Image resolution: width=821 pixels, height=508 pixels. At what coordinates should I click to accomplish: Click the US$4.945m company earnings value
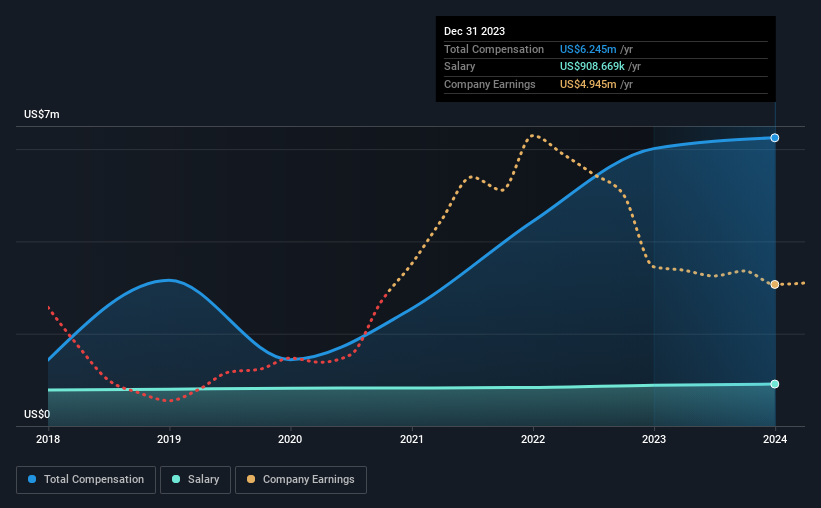coord(588,84)
